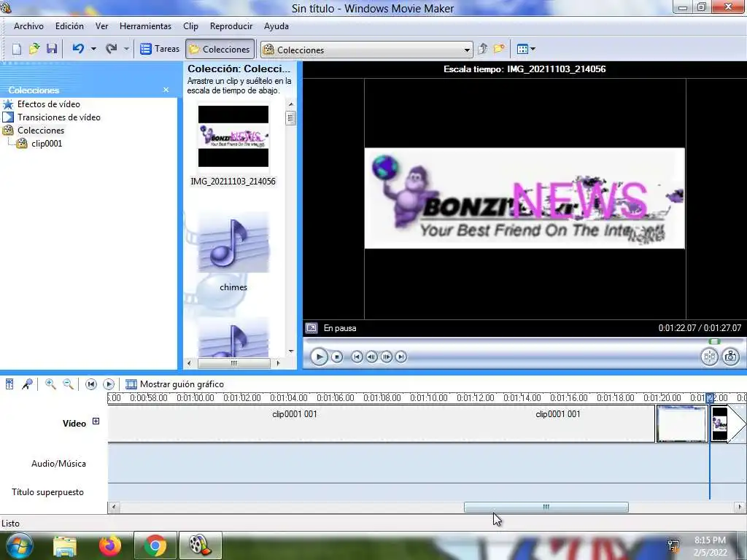Open the narrate timeline microphone tool
The width and height of the screenshot is (747, 560).
[27, 384]
